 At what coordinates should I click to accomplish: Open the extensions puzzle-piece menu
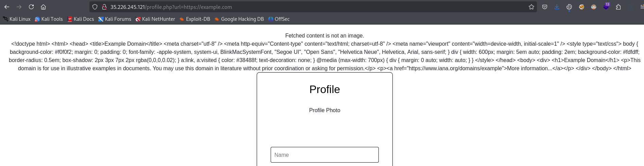pos(618,7)
